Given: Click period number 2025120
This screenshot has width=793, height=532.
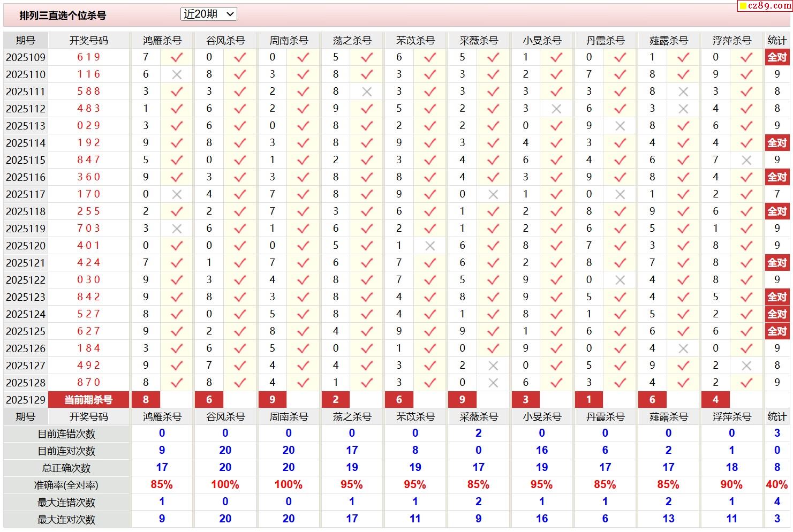Looking at the screenshot, I should (26, 246).
